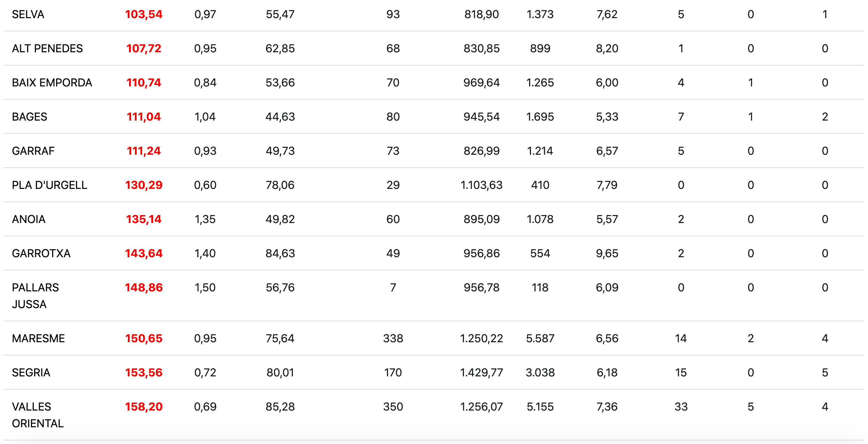The width and height of the screenshot is (868, 444).
Task: Click the value 1.103,63 in Pla d'Urgell row
Action: click(x=481, y=185)
